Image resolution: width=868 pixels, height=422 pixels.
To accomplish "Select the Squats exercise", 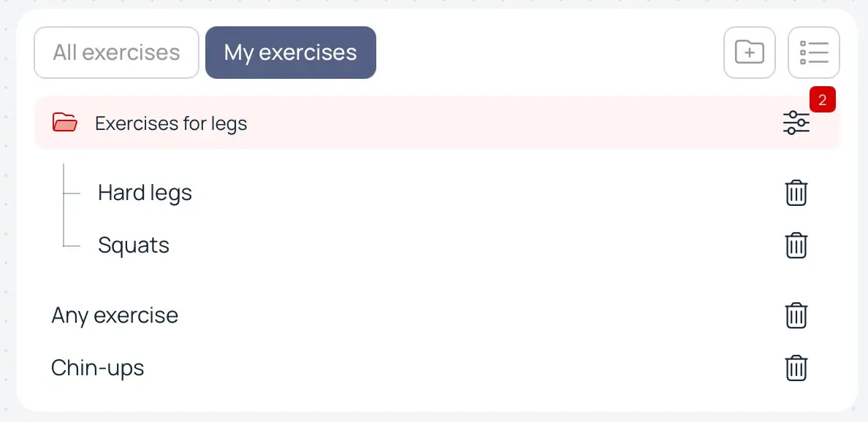I will point(134,245).
